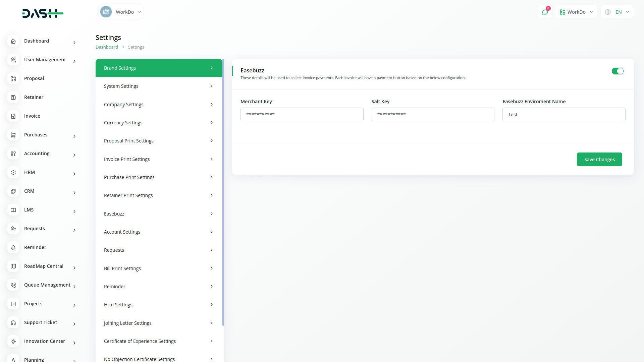Click the Invoice document icon in sidebar
The width and height of the screenshot is (644, 362).
pos(13,116)
